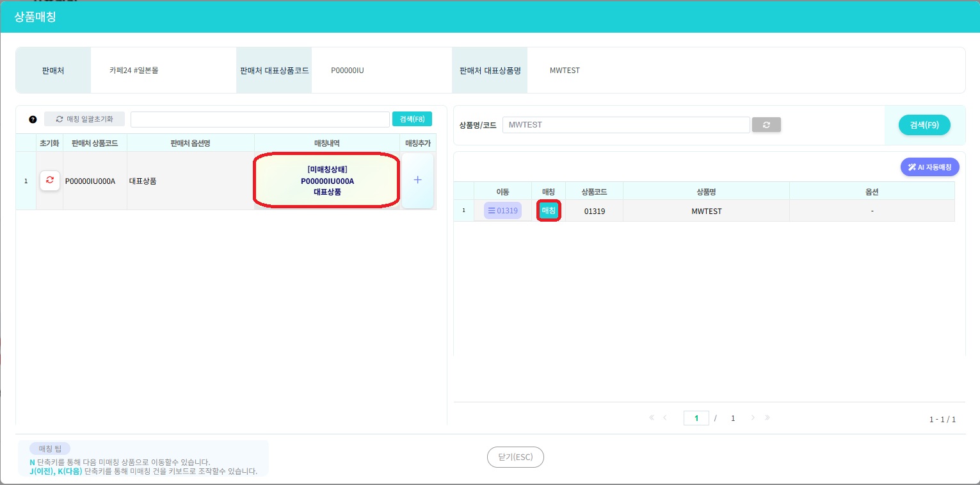Image resolution: width=980 pixels, height=485 pixels.
Task: Go to last page arrow
Action: pos(767,418)
